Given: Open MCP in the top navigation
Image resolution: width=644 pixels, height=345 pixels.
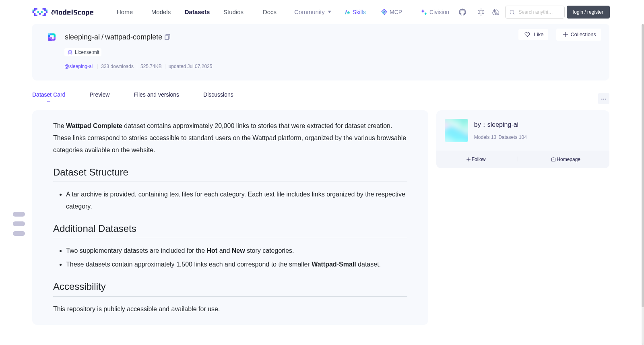Looking at the screenshot, I should point(391,12).
